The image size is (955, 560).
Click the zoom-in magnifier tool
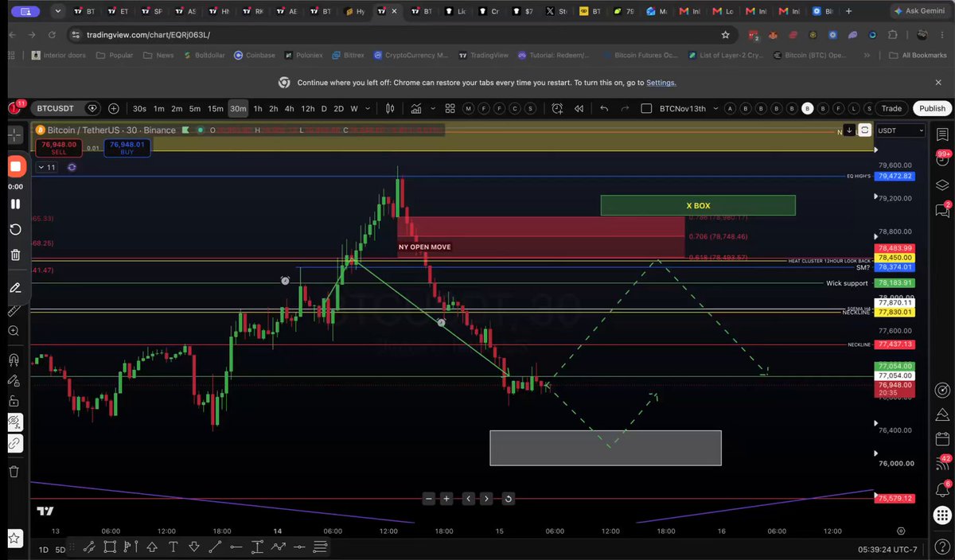point(14,330)
